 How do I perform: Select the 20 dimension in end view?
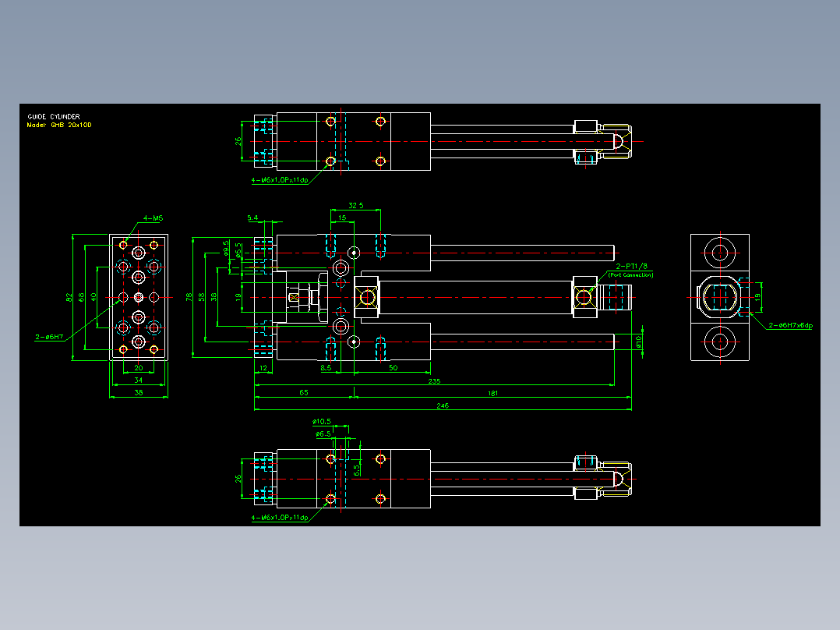point(138,368)
